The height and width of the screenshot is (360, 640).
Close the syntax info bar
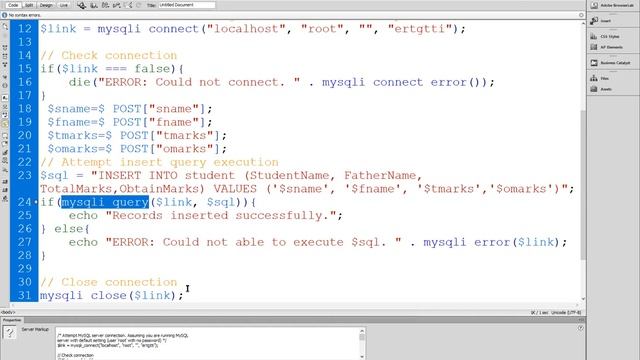click(581, 15)
